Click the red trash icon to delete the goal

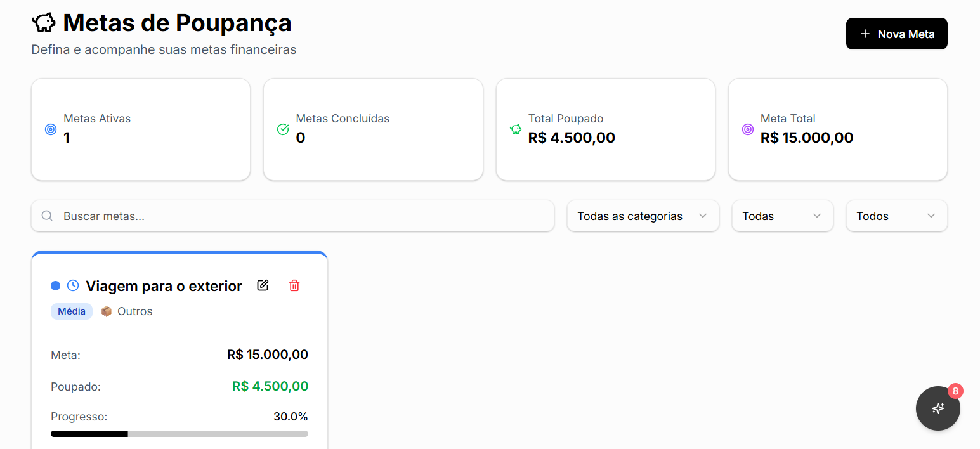tap(294, 285)
